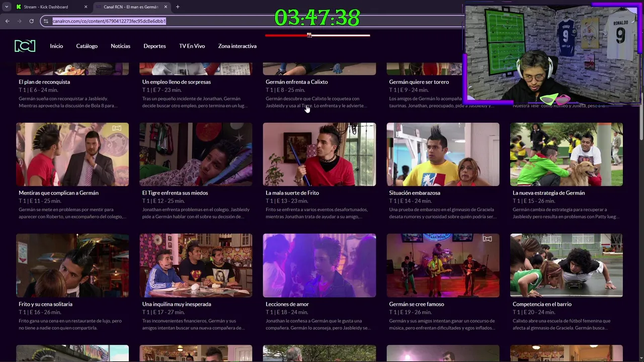Open the Situación embarazosa episode thumbnail
Viewport: 644px width, 362px height.
click(443, 154)
